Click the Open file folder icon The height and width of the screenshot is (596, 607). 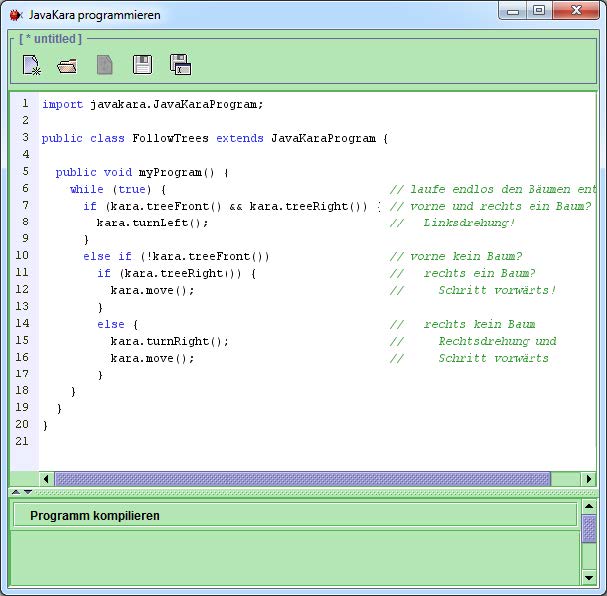pos(67,66)
